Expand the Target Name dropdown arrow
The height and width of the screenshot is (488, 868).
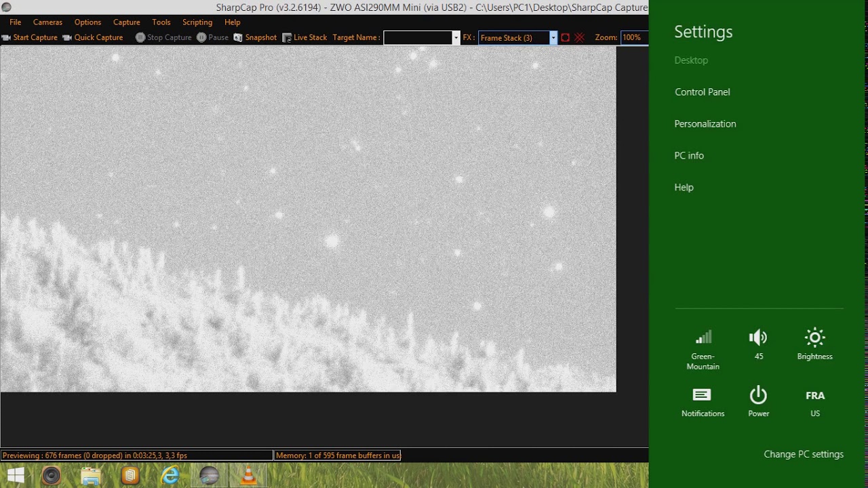[456, 38]
